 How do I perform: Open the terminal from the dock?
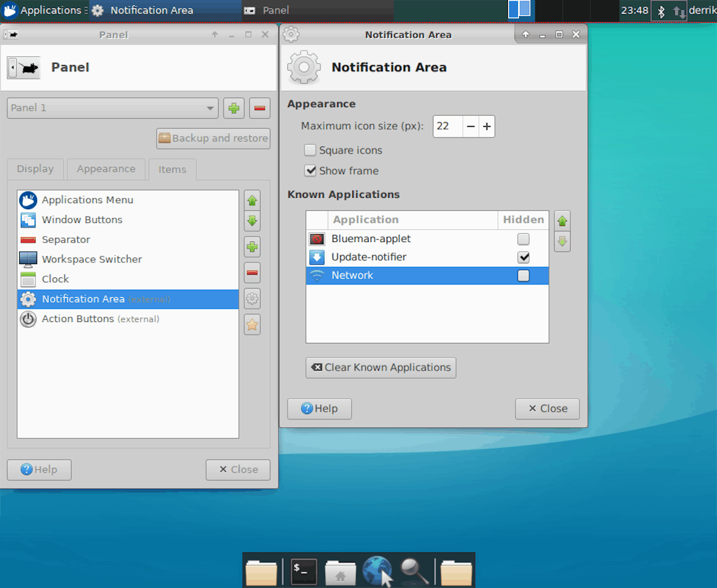[x=303, y=571]
